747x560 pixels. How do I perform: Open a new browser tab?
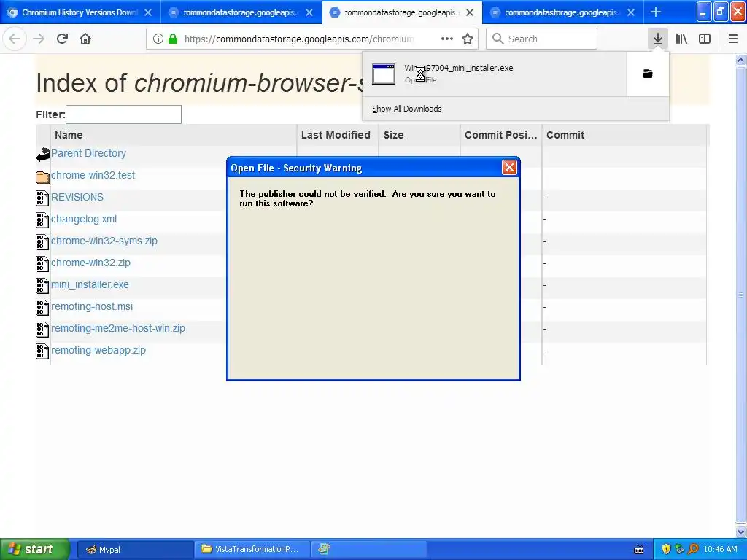point(656,12)
